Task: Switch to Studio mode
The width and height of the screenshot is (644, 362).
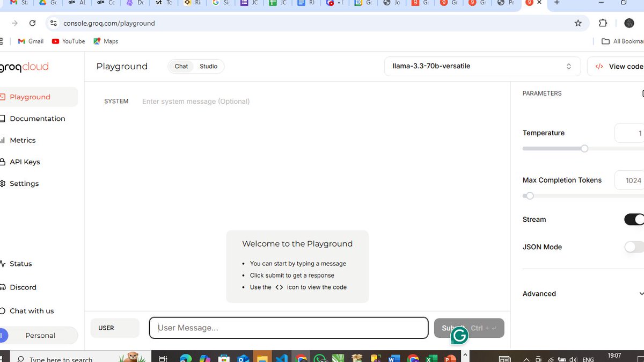Action: (209, 67)
